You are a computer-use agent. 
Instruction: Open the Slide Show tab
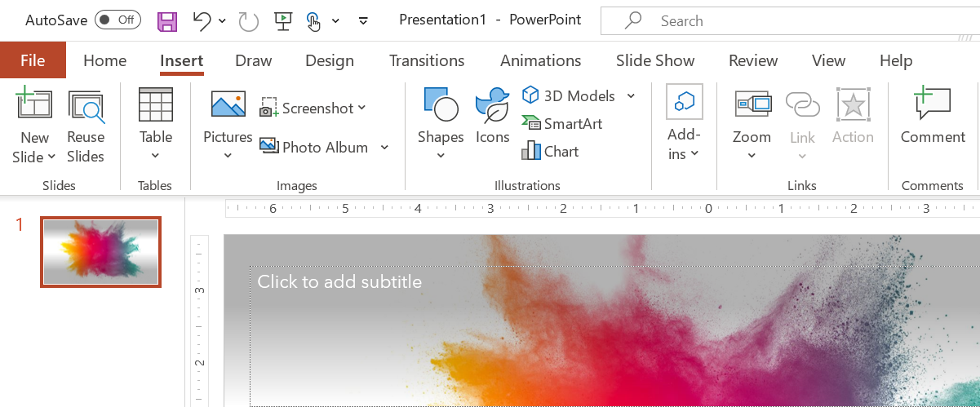point(655,60)
